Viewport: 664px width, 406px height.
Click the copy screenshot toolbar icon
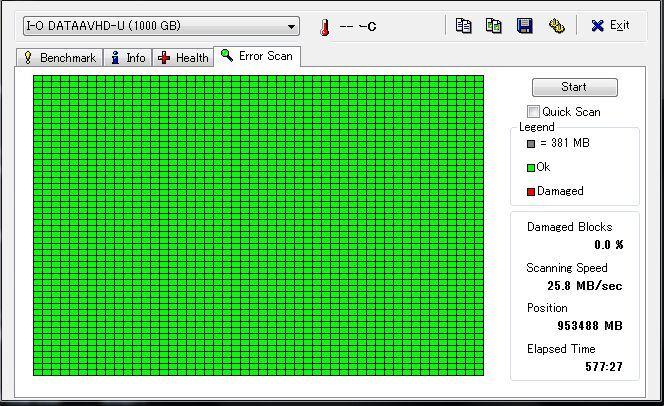[x=494, y=26]
